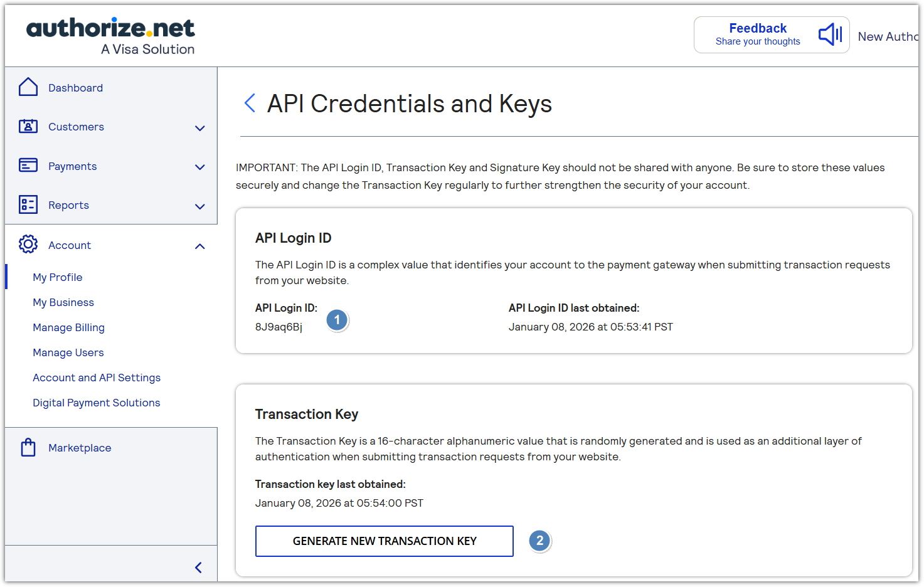Screen dimensions: 924x587
Task: Click the Customers ID card icon
Action: pyautogui.click(x=28, y=127)
